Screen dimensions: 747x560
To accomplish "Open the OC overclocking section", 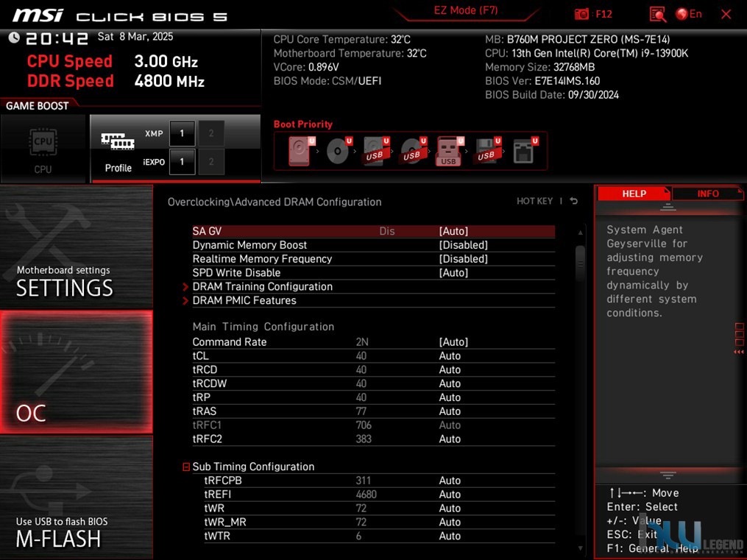I will (x=77, y=372).
